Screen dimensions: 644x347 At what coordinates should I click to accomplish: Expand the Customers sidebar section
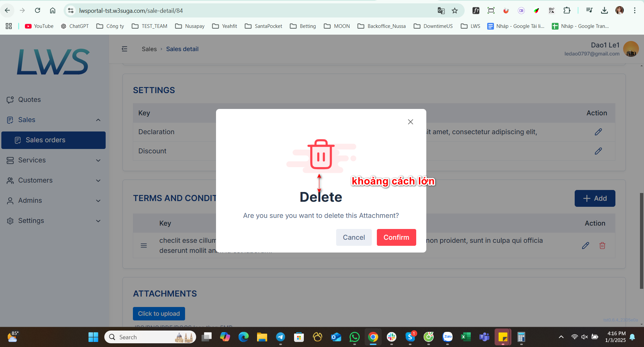(54, 180)
